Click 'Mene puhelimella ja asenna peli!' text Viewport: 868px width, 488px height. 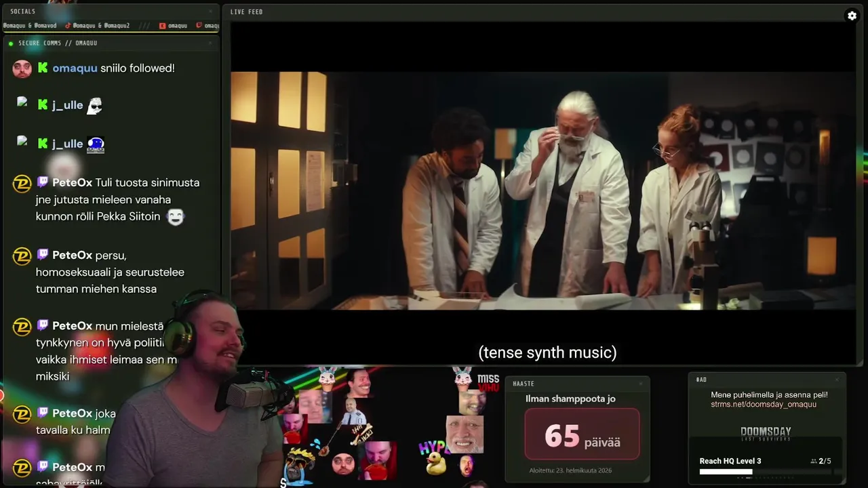coord(769,395)
